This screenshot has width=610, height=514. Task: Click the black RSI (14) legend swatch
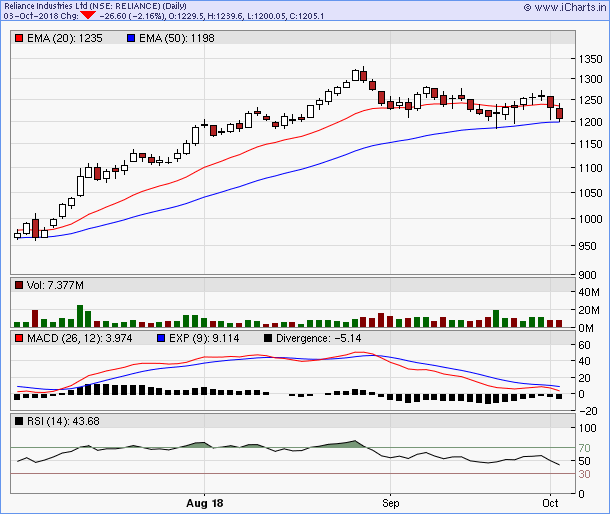(19, 421)
